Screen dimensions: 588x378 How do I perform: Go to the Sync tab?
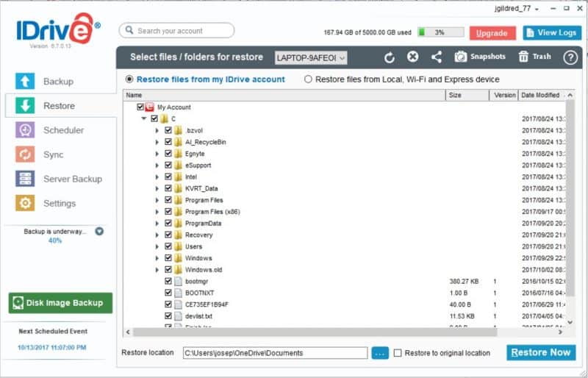pyautogui.click(x=60, y=154)
